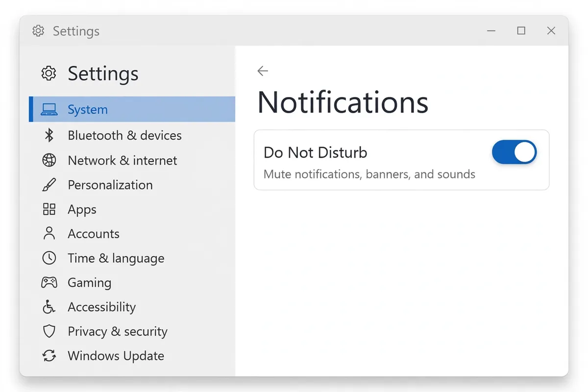Close the Settings window
Image resolution: width=588 pixels, height=392 pixels.
551,31
